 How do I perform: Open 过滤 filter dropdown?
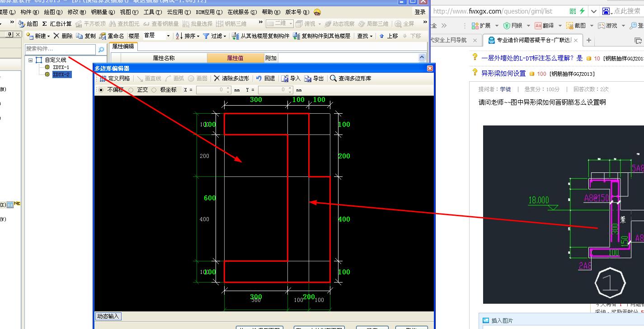point(215,36)
